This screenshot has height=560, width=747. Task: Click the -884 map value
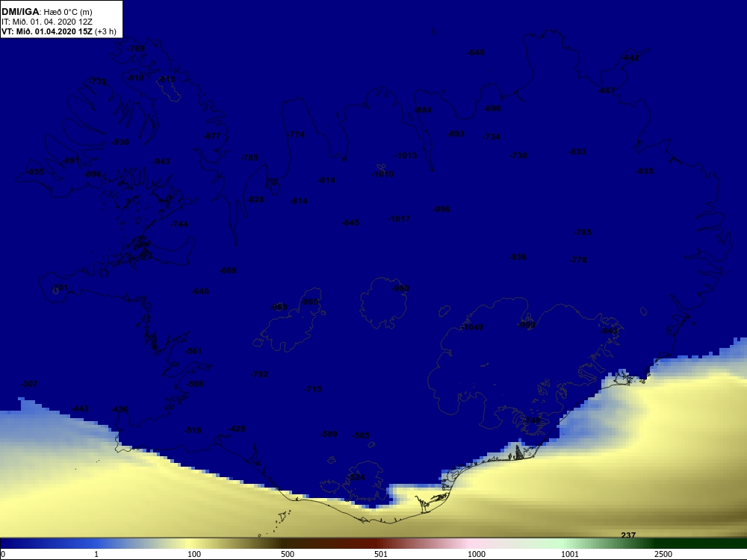423,110
